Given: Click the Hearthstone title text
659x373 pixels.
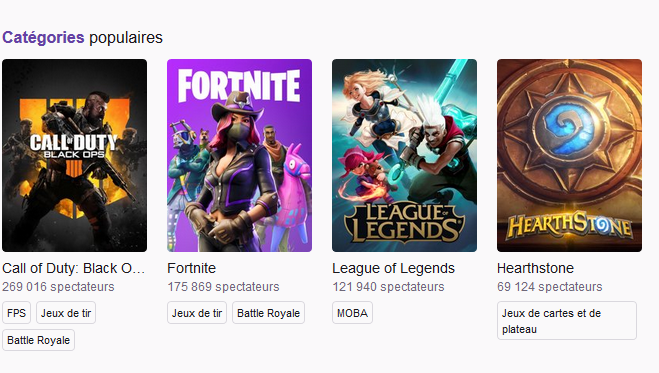Looking at the screenshot, I should click(x=535, y=268).
